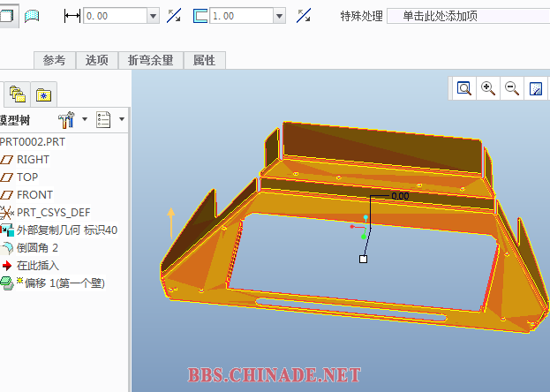Click the Zoom Out magnifier icon
Image resolution: width=550 pixels, height=392 pixels.
point(511,88)
